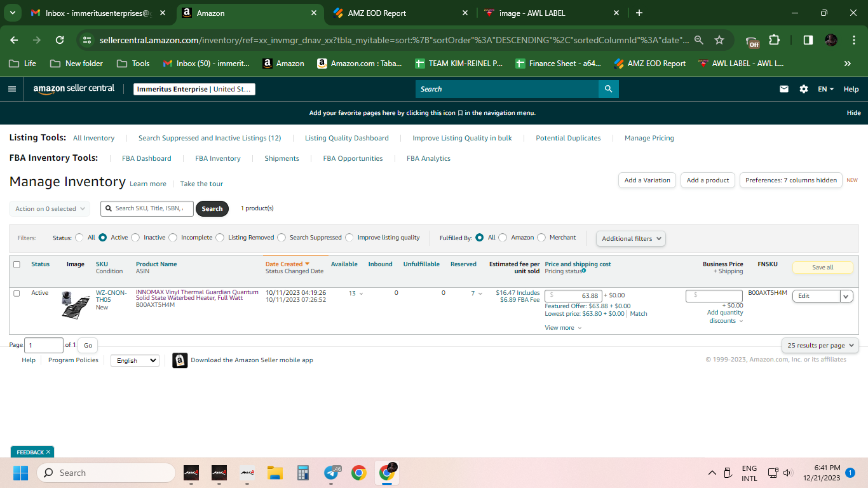Image resolution: width=868 pixels, height=488 pixels.
Task: Select the All status radio button
Action: click(79, 238)
